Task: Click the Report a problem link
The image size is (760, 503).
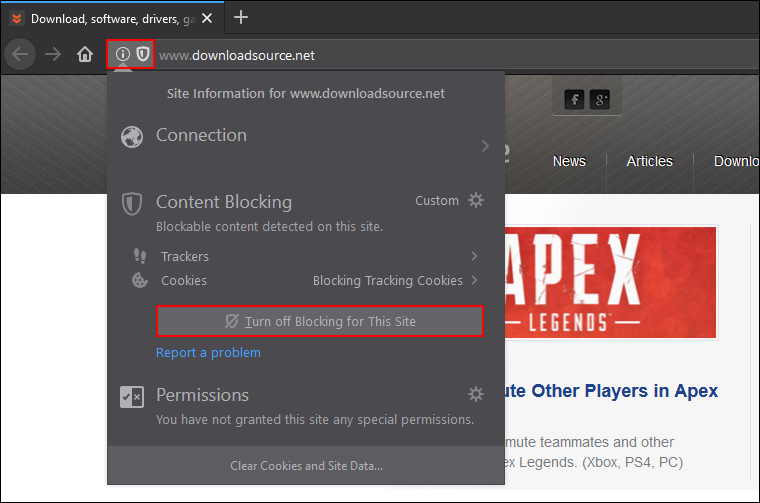Action: (208, 353)
